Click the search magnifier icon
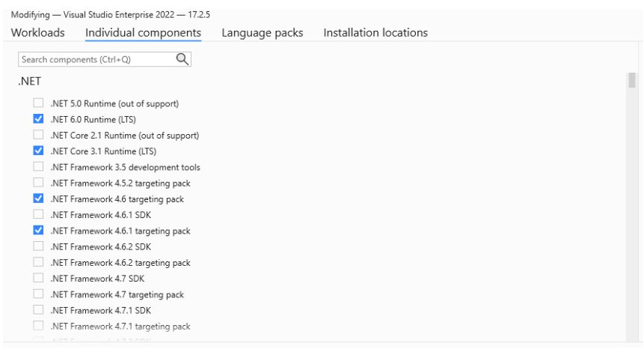The height and width of the screenshot is (349, 644). 182,59
